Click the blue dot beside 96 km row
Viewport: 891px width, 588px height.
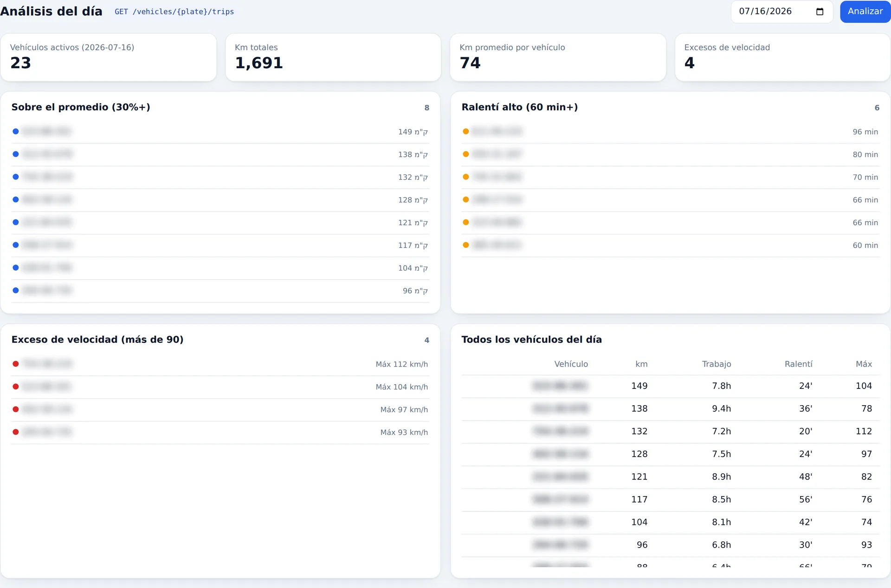pos(16,291)
